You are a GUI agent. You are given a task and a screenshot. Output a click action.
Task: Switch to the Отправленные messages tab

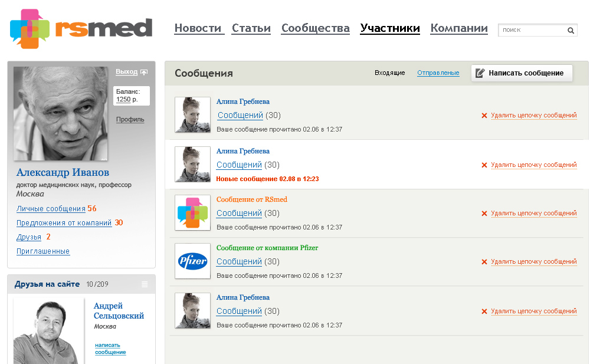pyautogui.click(x=438, y=73)
